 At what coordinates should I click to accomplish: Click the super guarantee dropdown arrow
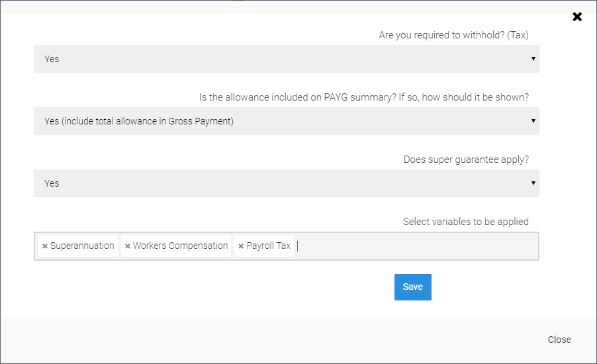(x=533, y=183)
